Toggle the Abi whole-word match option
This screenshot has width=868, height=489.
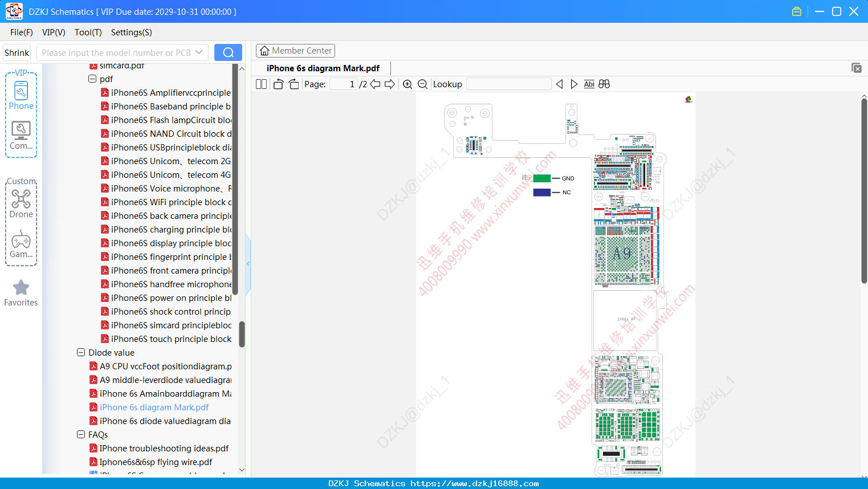point(589,84)
